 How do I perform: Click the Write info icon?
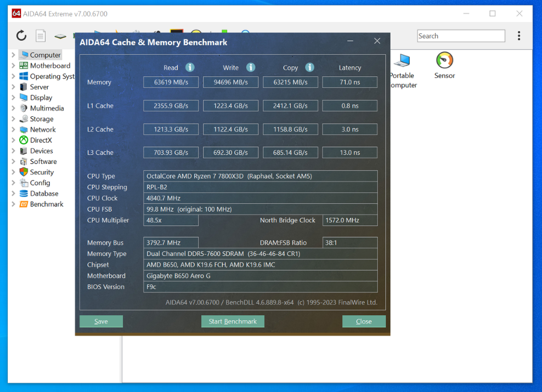pos(251,67)
